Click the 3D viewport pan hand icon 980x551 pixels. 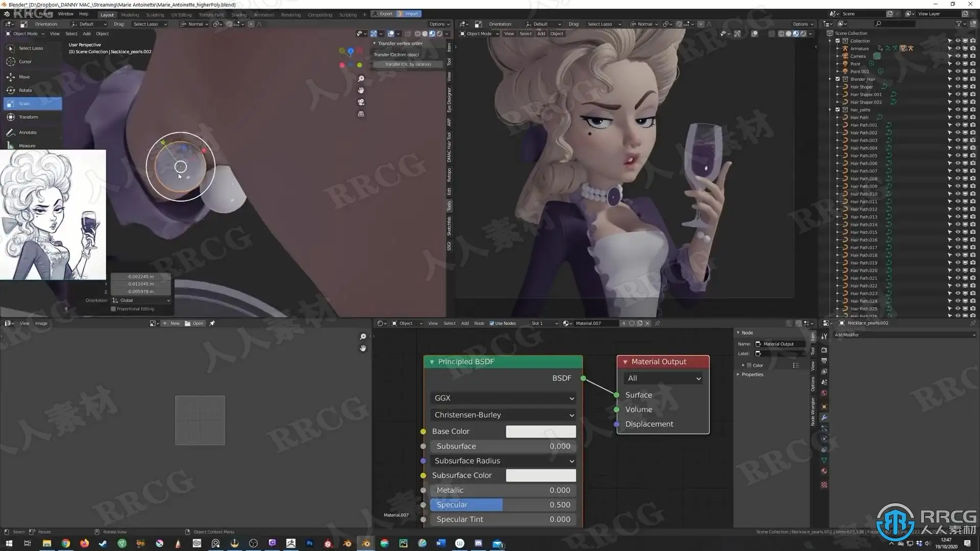point(361,90)
